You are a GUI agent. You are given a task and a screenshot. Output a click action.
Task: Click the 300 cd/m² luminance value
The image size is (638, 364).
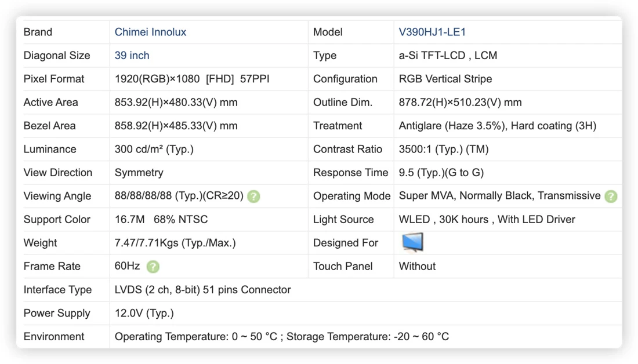tap(154, 150)
